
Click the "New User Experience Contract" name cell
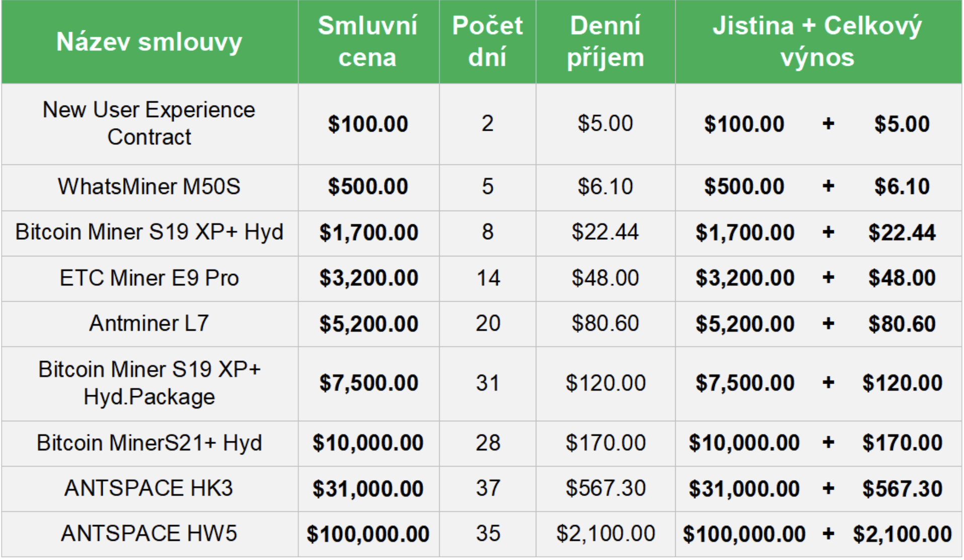pyautogui.click(x=149, y=124)
